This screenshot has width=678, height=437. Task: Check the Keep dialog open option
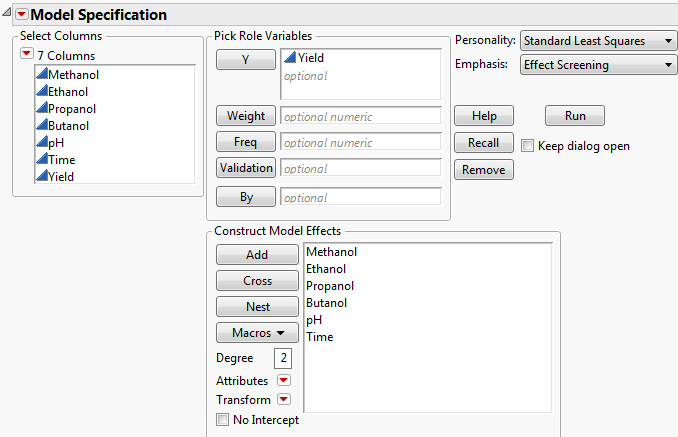527,146
